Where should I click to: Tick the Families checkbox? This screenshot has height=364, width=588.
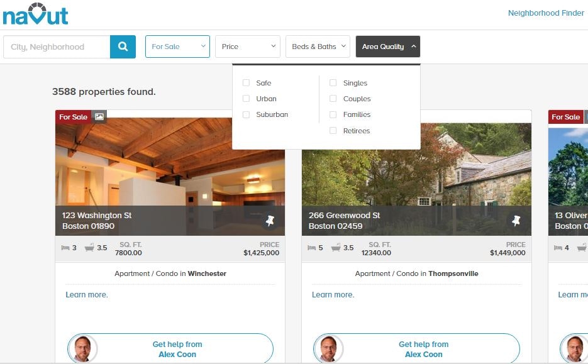pyautogui.click(x=333, y=114)
